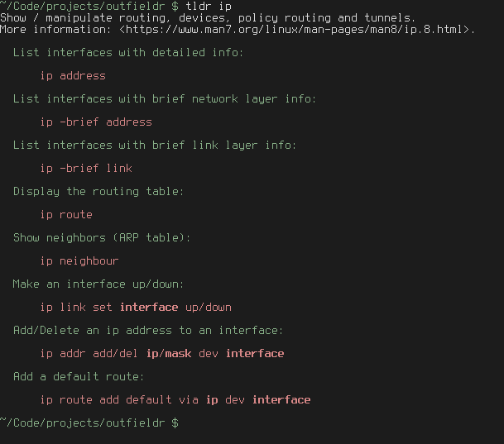Image resolution: width=504 pixels, height=444 pixels.
Task: Click the 'ip address' example command
Action: (x=73, y=76)
